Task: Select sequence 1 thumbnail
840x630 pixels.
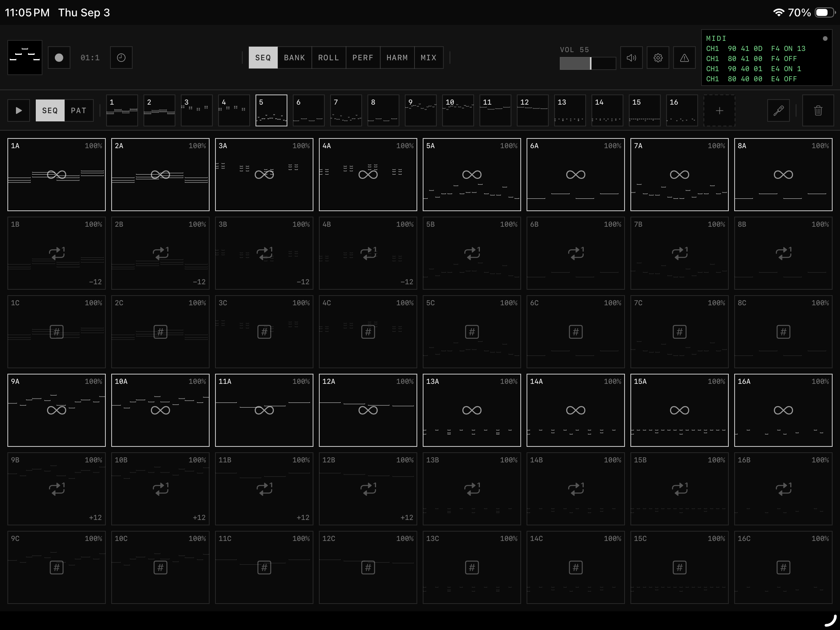Action: (x=122, y=110)
